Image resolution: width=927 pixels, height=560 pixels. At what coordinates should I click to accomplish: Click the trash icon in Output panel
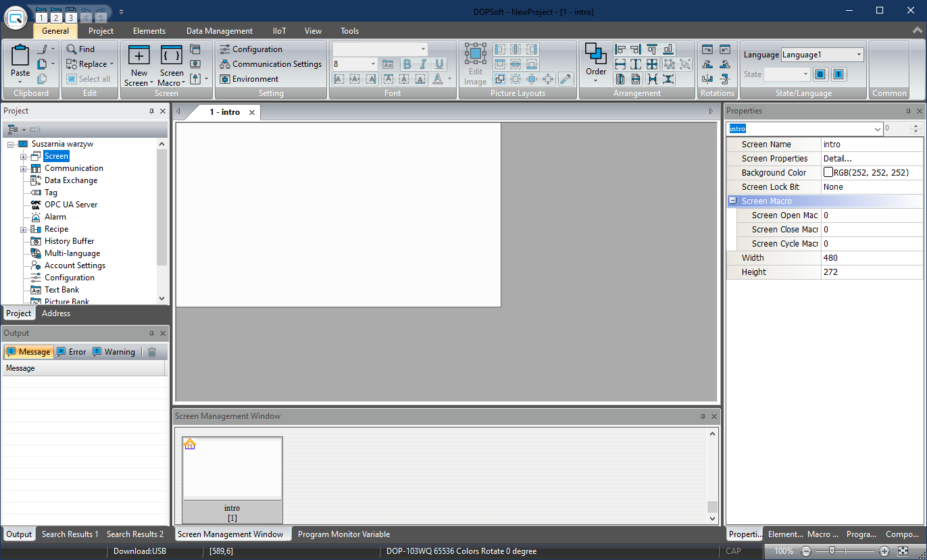152,352
